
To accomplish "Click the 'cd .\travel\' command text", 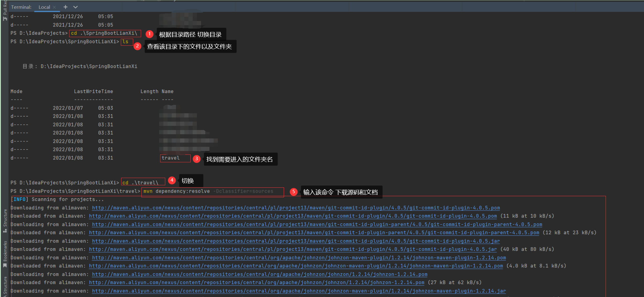I will [x=140, y=183].
